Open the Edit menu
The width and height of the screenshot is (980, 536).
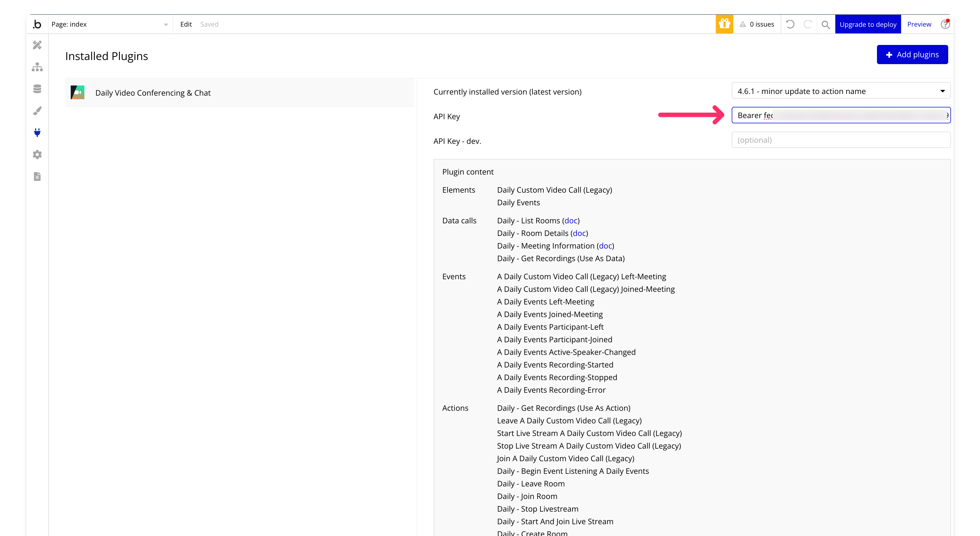(186, 24)
